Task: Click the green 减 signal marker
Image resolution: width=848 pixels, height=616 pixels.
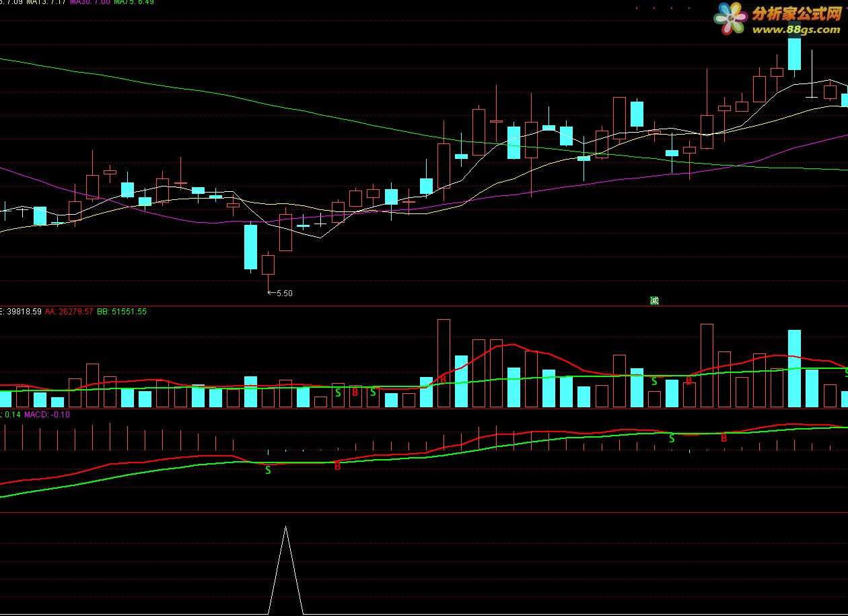Action: (x=654, y=300)
